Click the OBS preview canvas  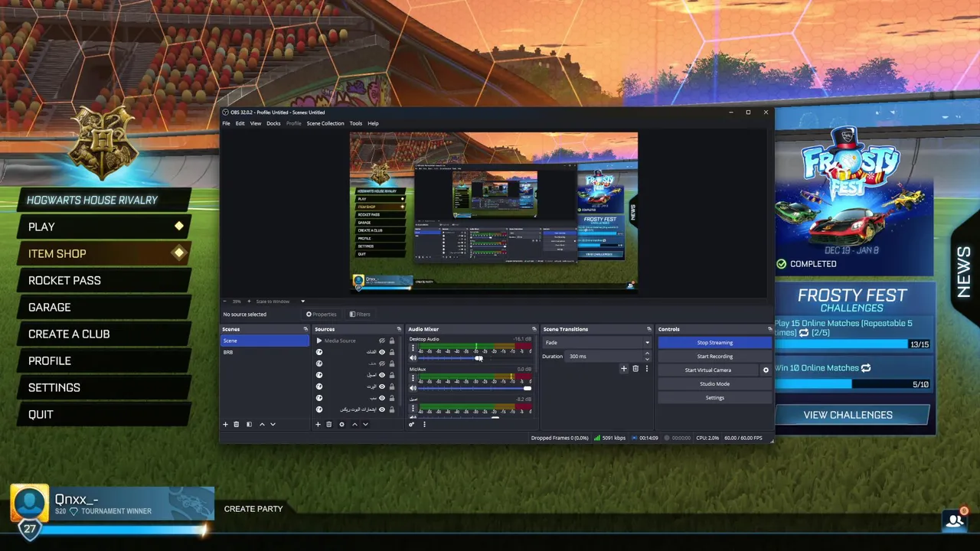(x=494, y=212)
